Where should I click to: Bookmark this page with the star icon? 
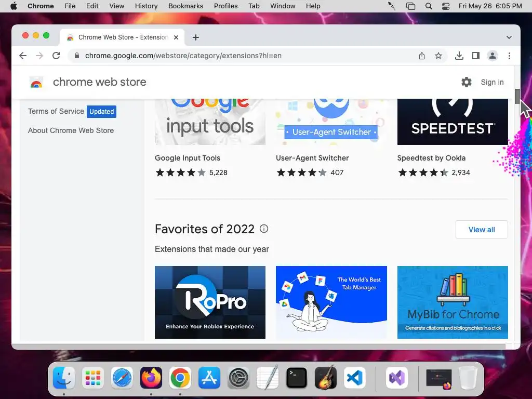click(x=438, y=56)
